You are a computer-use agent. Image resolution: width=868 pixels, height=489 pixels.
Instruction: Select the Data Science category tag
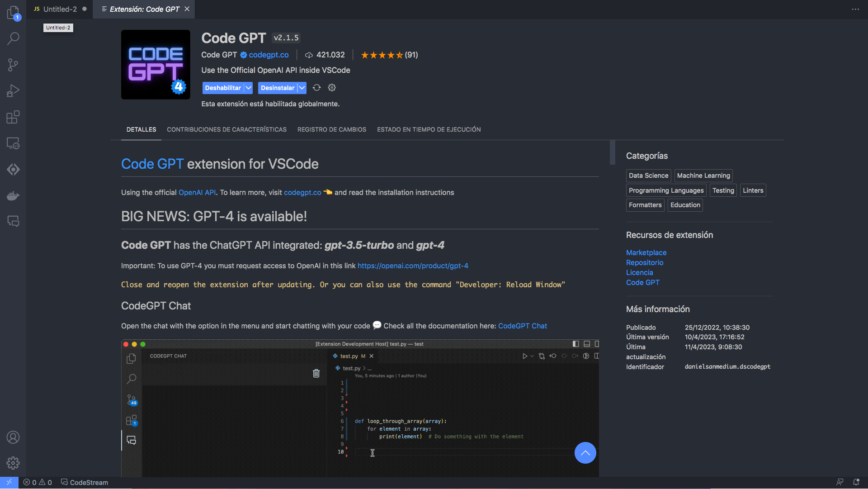pos(648,176)
